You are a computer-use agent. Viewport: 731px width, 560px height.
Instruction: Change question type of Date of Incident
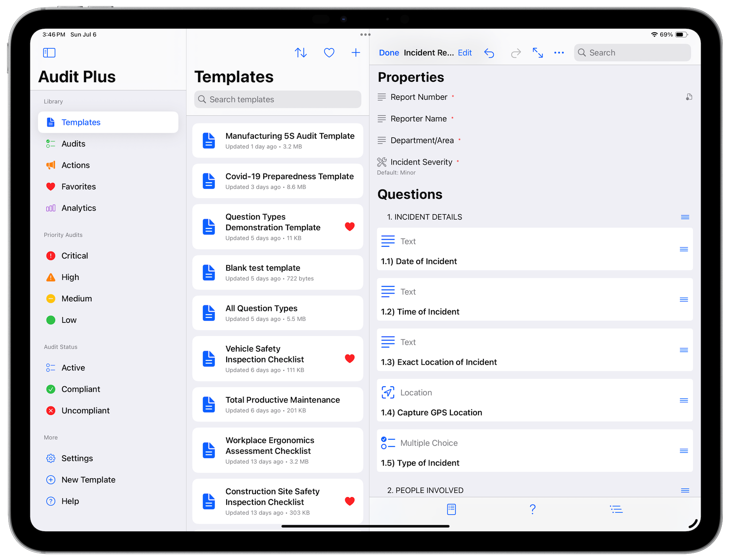pyautogui.click(x=399, y=241)
